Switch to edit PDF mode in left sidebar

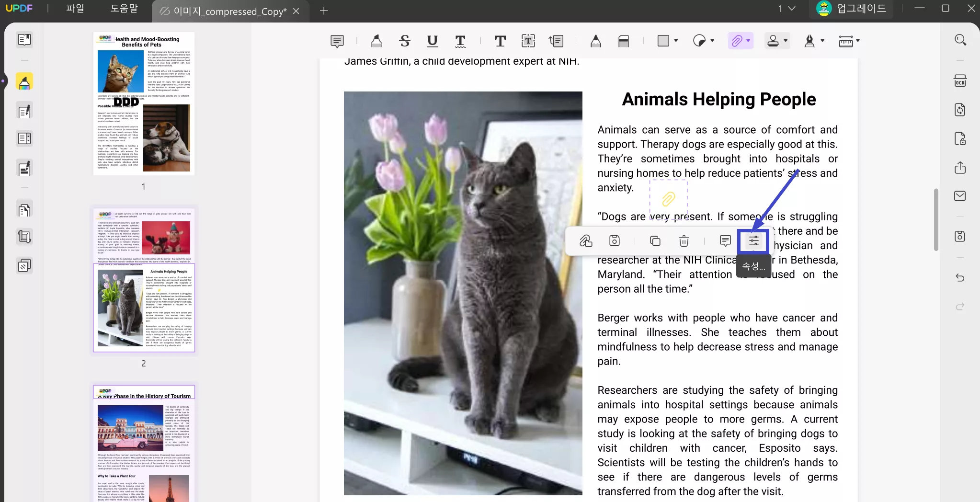[x=24, y=111]
